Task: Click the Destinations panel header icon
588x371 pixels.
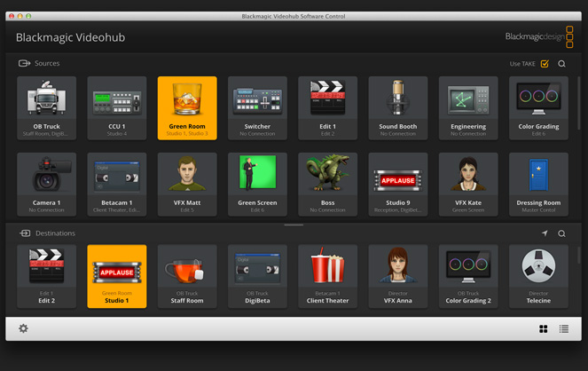Action: click(24, 233)
